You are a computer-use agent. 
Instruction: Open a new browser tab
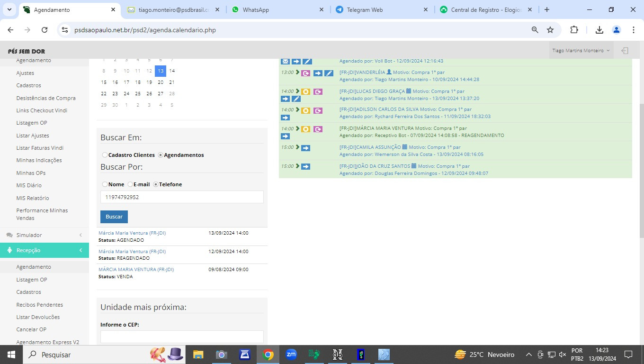[x=547, y=9]
